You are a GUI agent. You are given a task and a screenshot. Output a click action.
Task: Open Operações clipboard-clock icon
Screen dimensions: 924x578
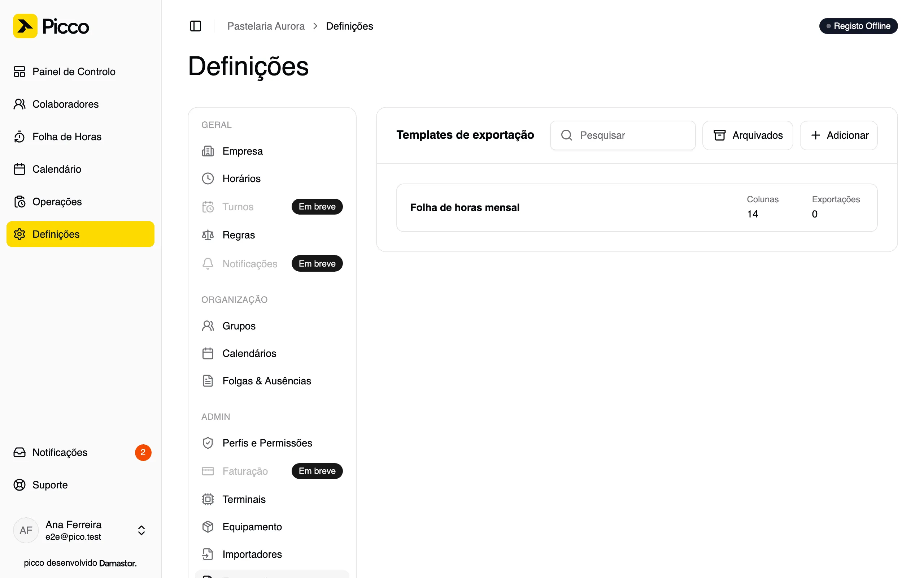click(x=19, y=202)
